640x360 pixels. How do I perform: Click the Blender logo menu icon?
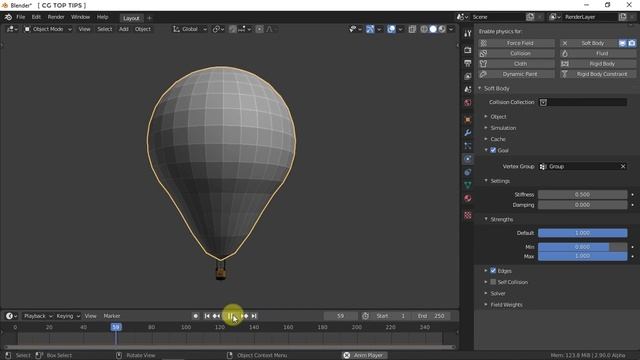8,17
